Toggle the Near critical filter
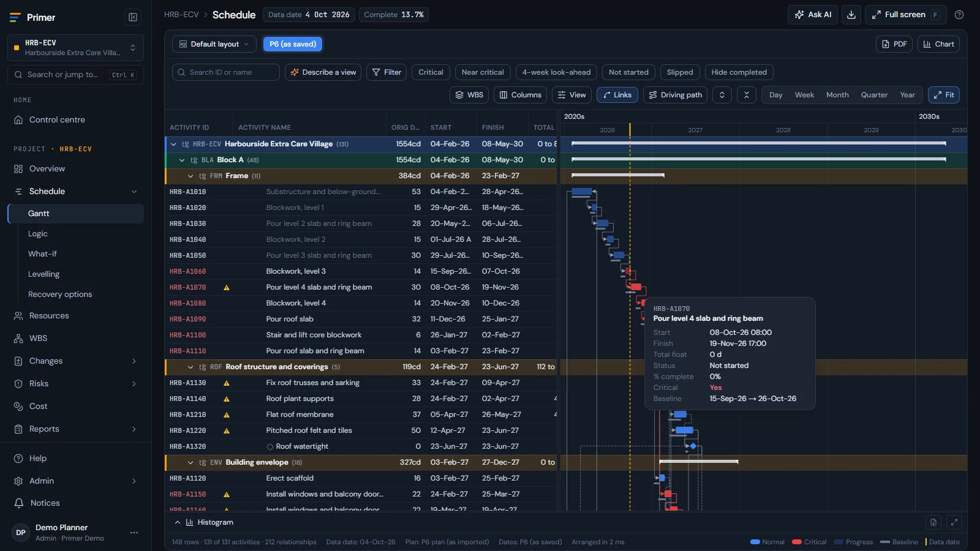 (x=483, y=72)
